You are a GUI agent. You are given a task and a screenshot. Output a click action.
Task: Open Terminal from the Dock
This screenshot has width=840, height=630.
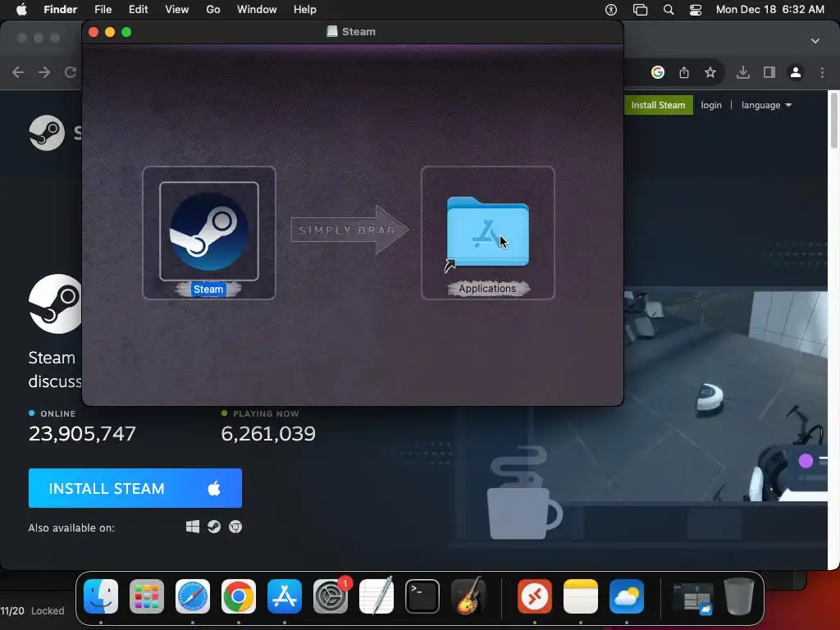[x=422, y=596]
